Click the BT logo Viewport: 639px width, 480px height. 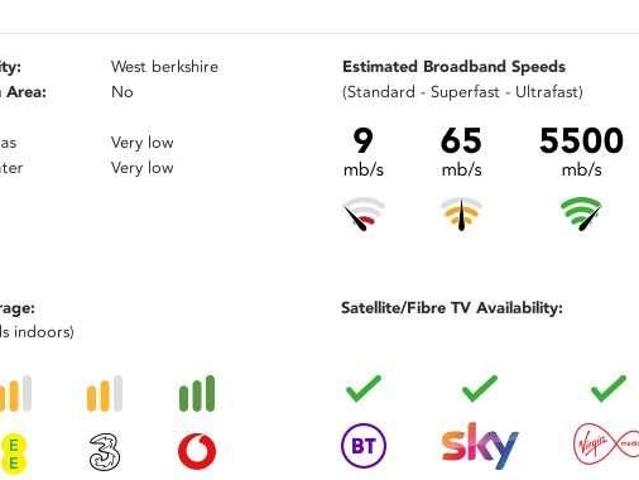coord(364,445)
